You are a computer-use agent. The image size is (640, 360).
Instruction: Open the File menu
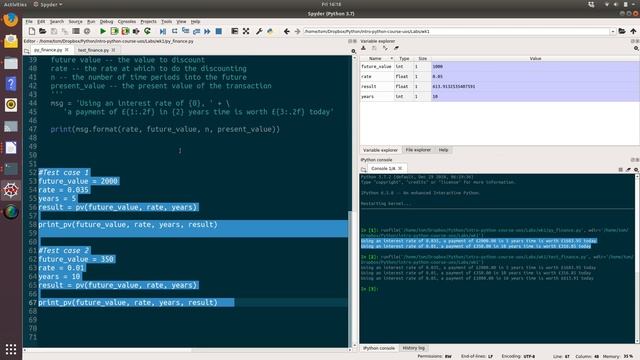pos(29,22)
